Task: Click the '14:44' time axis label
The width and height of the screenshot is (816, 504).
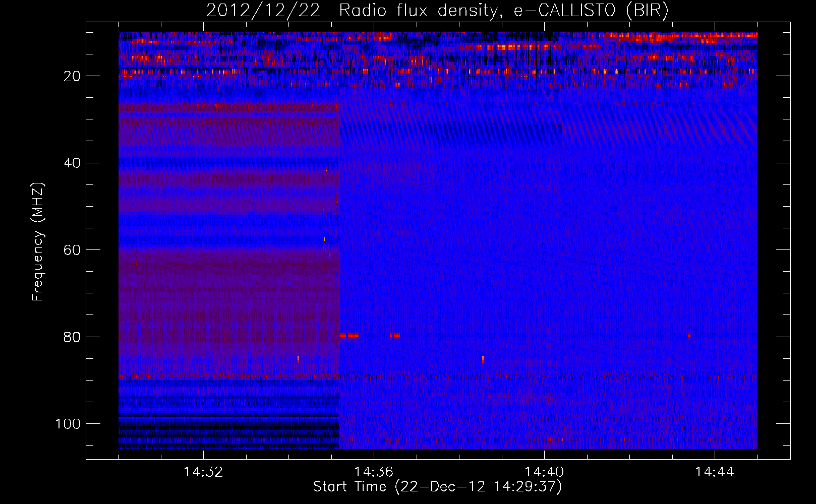Action: pos(715,472)
